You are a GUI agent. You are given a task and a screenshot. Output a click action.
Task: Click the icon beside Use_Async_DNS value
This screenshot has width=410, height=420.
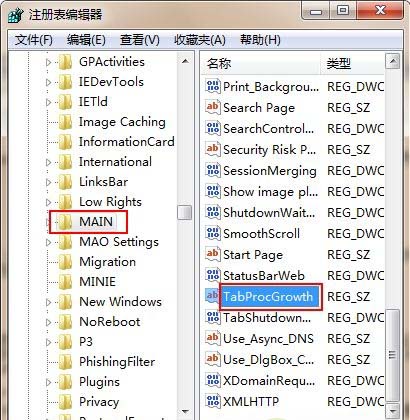coord(213,338)
